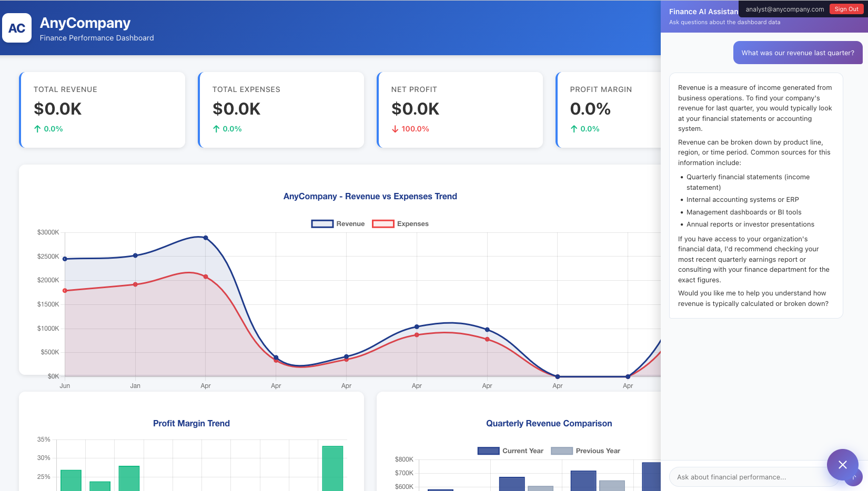Open the TOTAL EXPENSES card
This screenshot has width=868, height=491.
coord(281,110)
